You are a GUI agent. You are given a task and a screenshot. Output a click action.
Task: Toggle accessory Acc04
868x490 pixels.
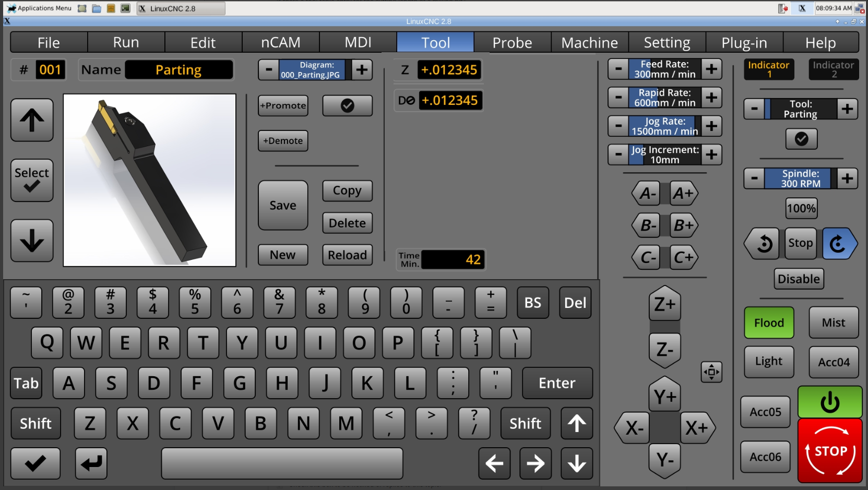(x=834, y=362)
